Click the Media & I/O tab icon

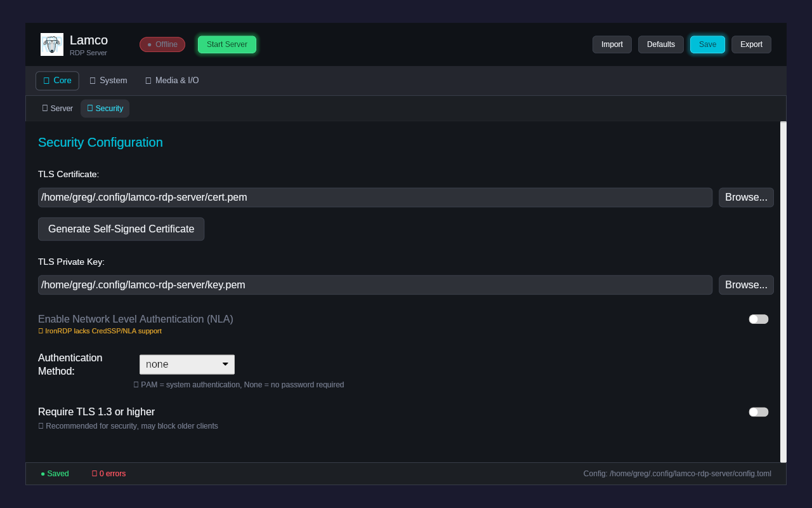pos(148,81)
